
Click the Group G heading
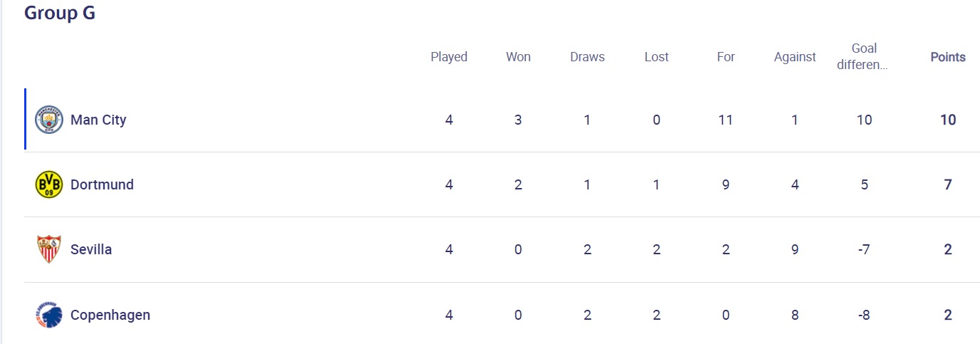point(60,13)
